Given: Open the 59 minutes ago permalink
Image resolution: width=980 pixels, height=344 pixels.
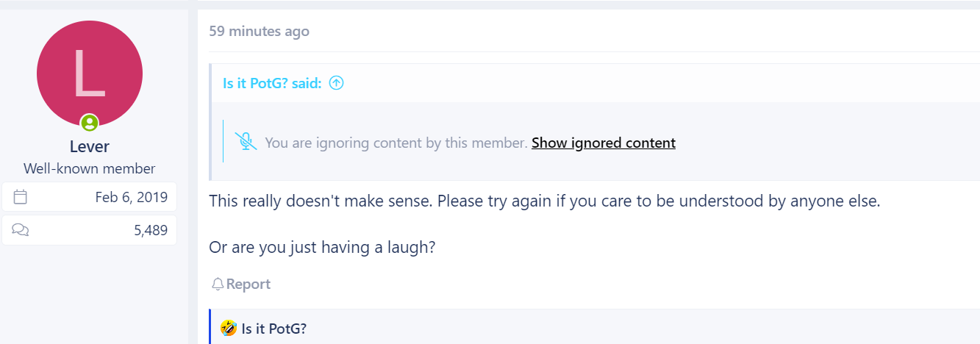Looking at the screenshot, I should 259,31.
